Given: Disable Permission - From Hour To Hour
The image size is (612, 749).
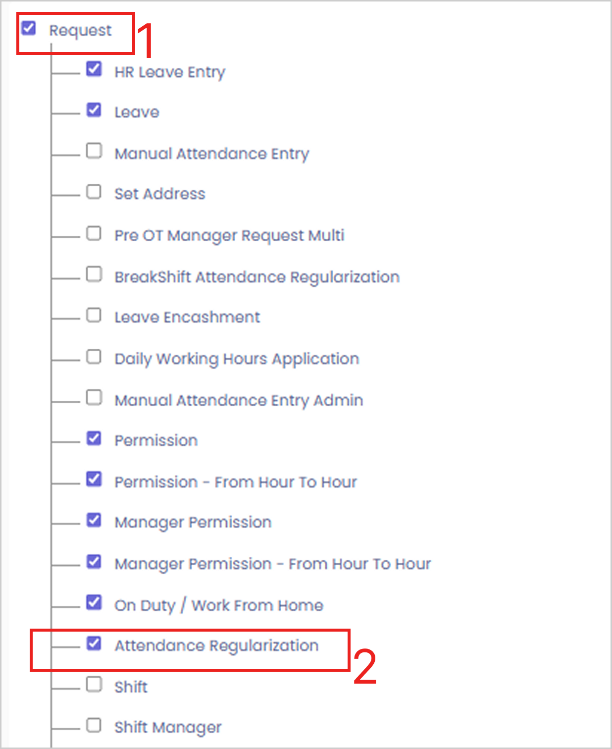Looking at the screenshot, I should tap(94, 480).
